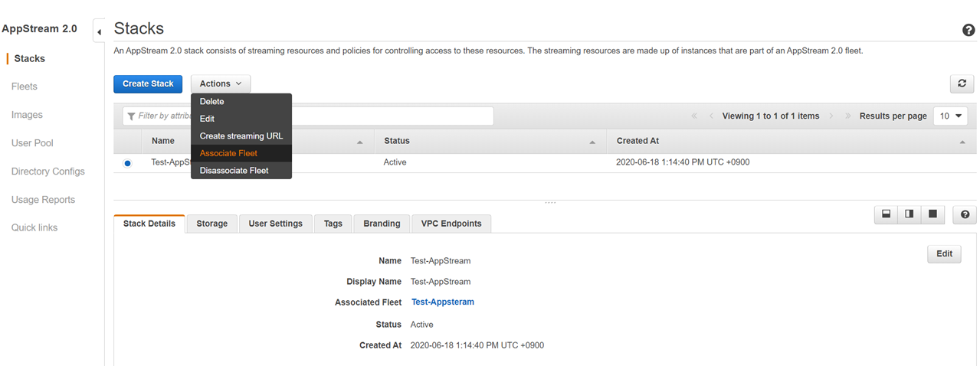The image size is (980, 366).
Task: Open help for the details panel
Action: [965, 215]
